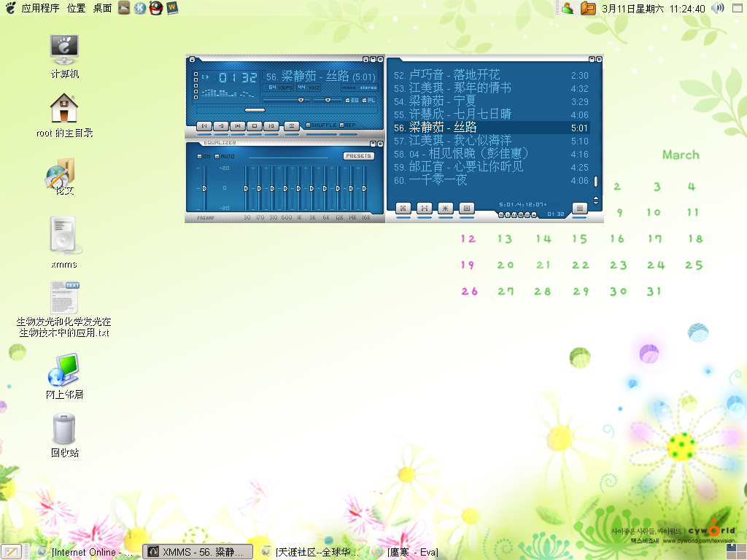The width and height of the screenshot is (747, 560).
Task: Open the equalizer PRESETS menu
Action: [358, 156]
